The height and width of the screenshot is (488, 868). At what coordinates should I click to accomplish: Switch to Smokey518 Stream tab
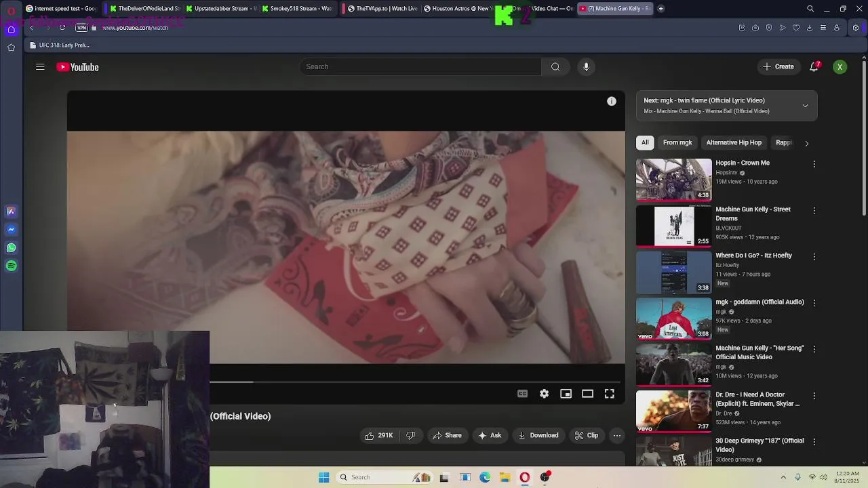pyautogui.click(x=297, y=9)
